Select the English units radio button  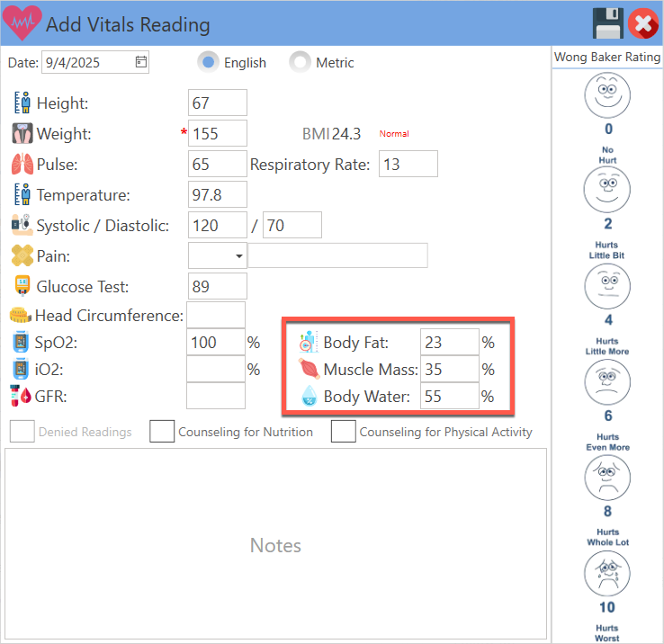208,62
